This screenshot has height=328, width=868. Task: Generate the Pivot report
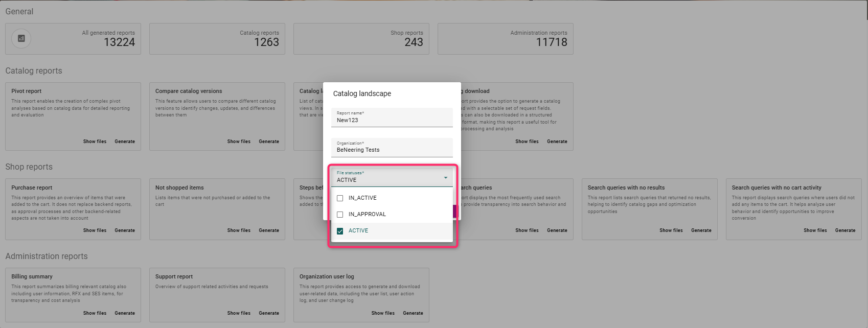coord(125,142)
